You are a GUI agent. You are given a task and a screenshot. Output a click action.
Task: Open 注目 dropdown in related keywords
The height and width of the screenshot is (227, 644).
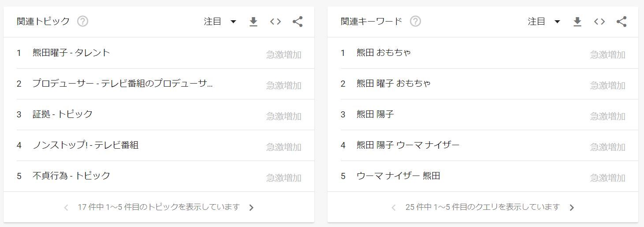click(x=544, y=22)
